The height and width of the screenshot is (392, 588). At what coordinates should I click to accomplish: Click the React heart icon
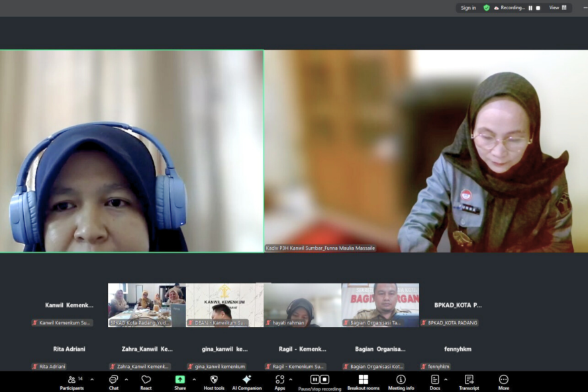click(x=146, y=381)
